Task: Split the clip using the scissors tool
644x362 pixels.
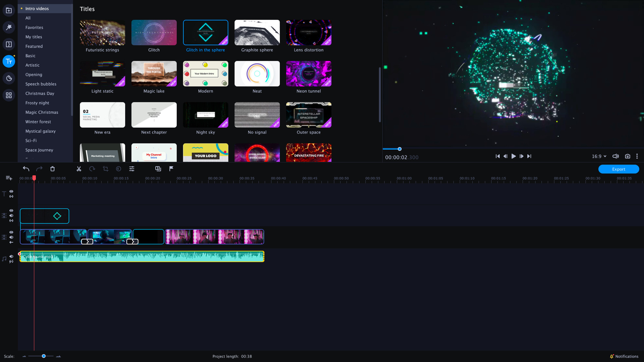Action: pyautogui.click(x=79, y=169)
